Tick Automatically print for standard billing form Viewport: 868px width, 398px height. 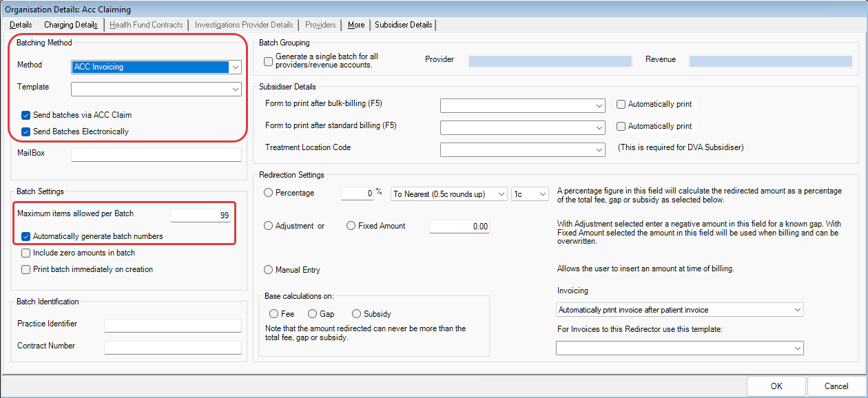pos(621,127)
